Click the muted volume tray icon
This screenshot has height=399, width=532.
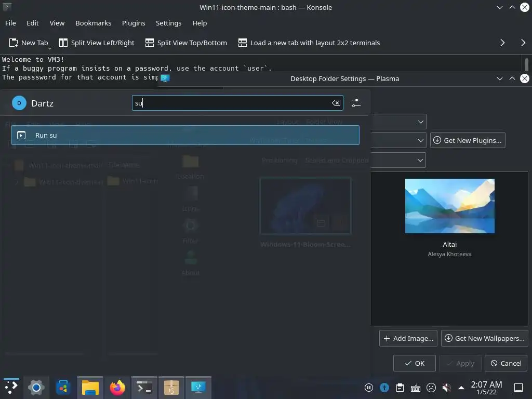pos(447,388)
